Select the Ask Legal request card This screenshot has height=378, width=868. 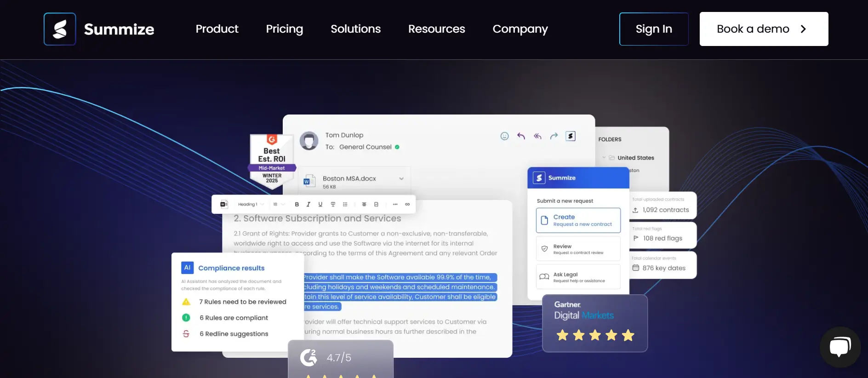coord(578,277)
